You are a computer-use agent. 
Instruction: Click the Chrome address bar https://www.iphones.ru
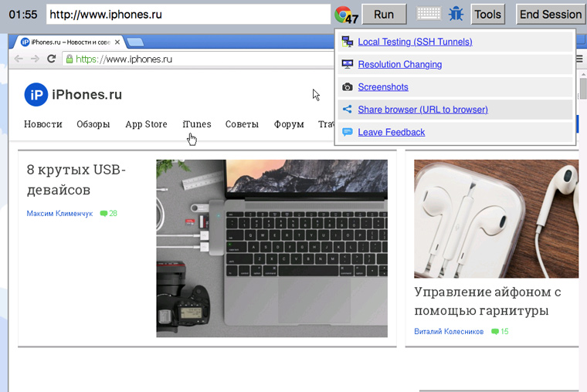coord(198,59)
